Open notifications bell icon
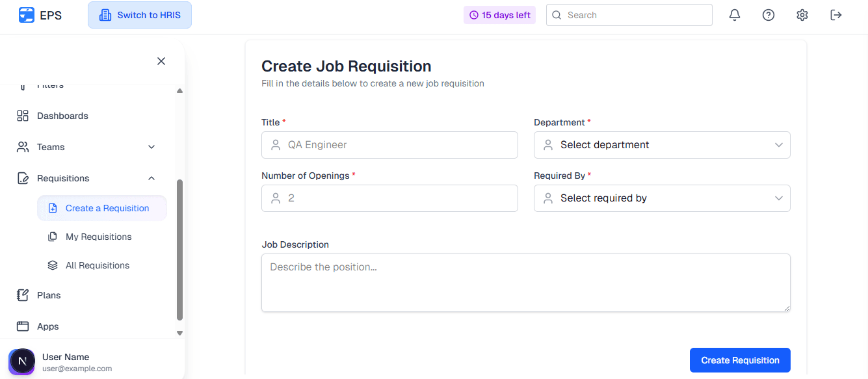 point(735,15)
